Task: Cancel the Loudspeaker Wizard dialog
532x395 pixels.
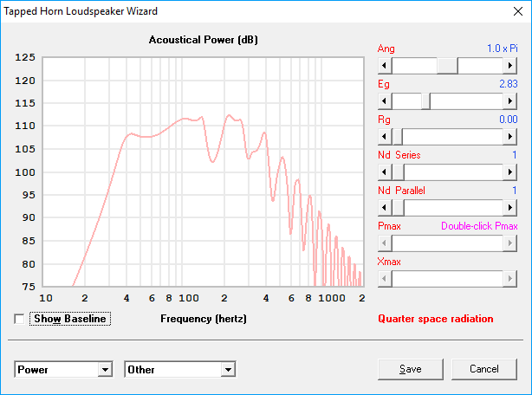Action: click(484, 369)
